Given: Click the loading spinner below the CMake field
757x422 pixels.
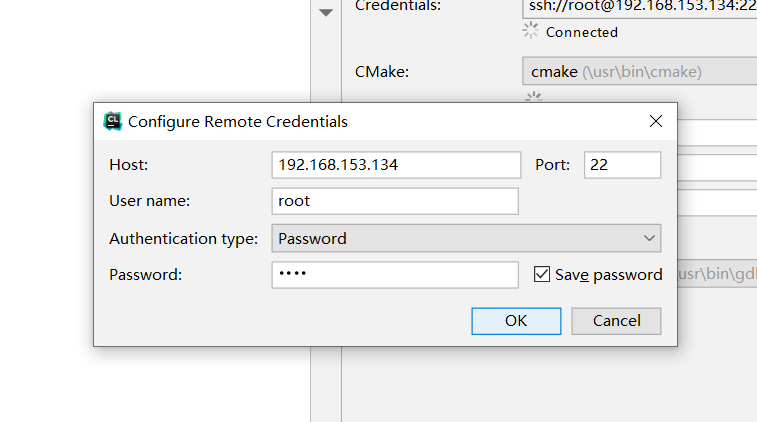Looking at the screenshot, I should pos(533,97).
